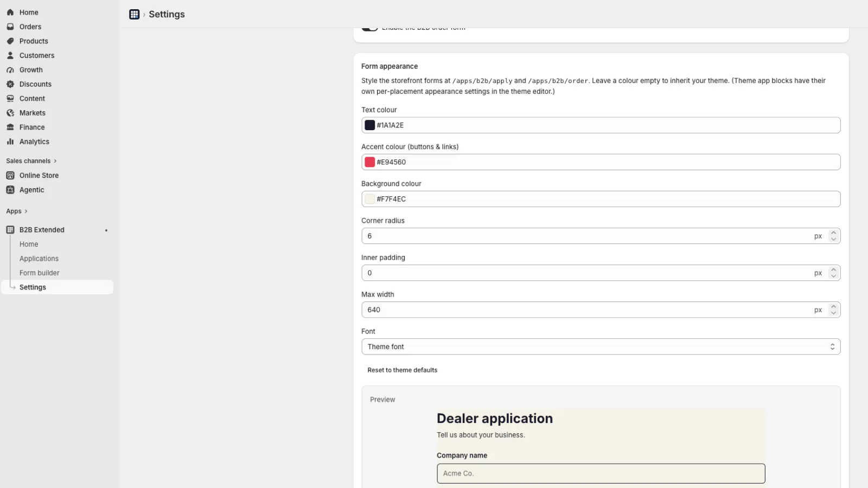
Task: Toggle the B2B order form switch
Action: pos(370,29)
